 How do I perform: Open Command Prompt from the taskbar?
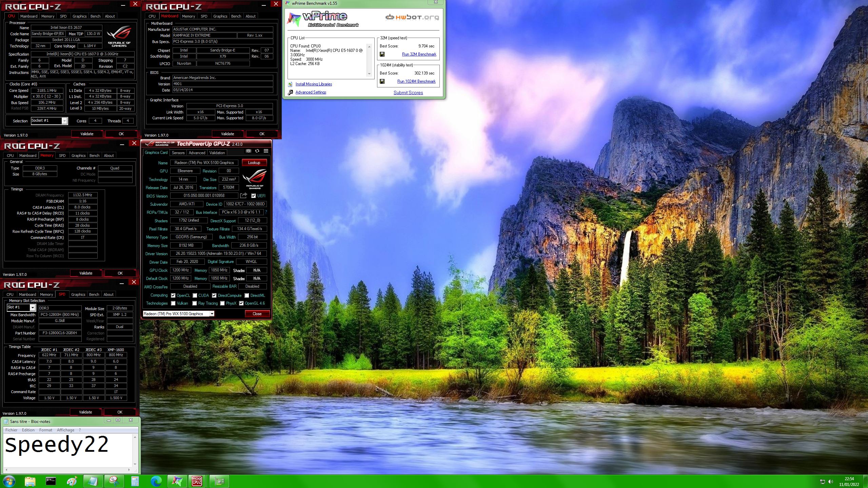(x=51, y=481)
